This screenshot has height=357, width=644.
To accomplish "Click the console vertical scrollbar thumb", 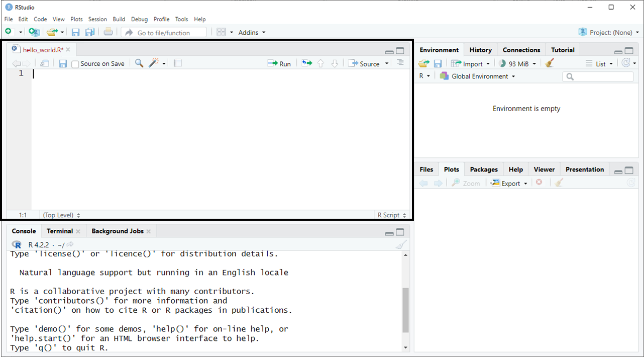I will [x=405, y=310].
